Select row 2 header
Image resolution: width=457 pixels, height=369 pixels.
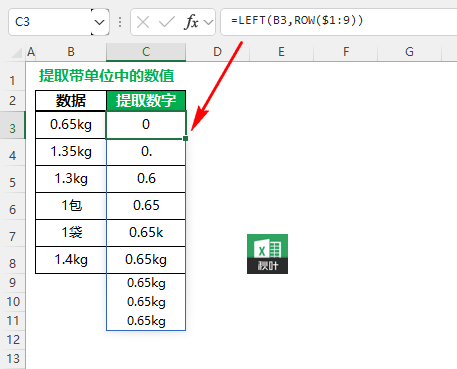coord(13,101)
